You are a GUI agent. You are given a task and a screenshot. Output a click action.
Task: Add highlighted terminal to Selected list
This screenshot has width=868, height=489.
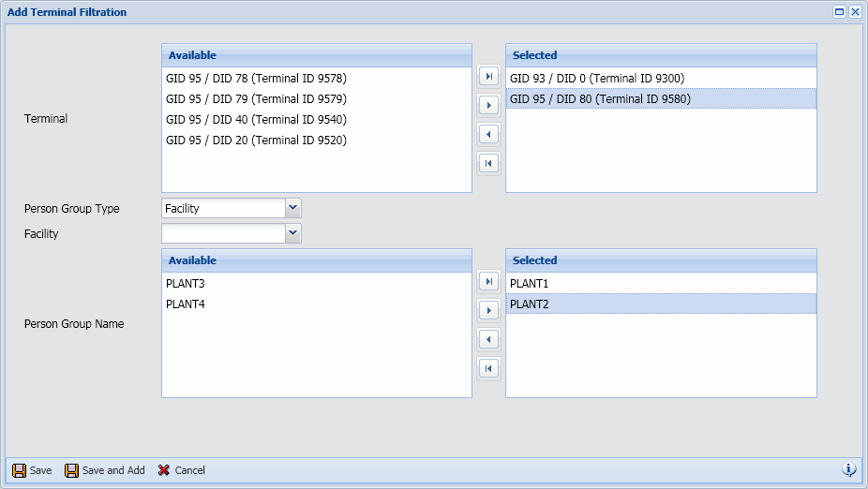[x=488, y=105]
